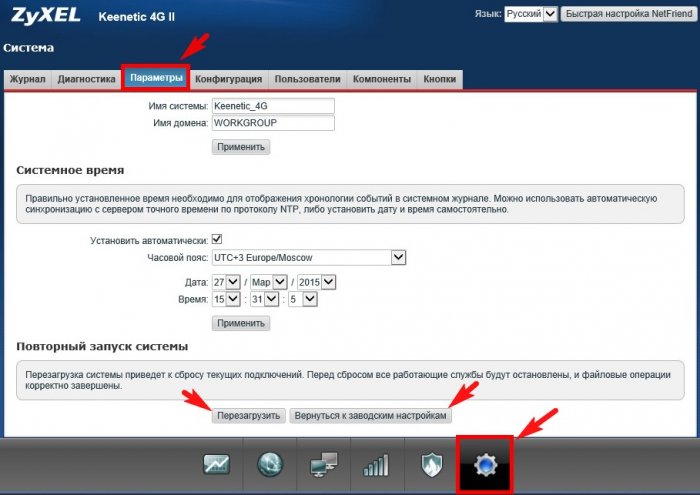Open the system gear icon
Image resolution: width=700 pixels, height=495 pixels.
pyautogui.click(x=485, y=465)
